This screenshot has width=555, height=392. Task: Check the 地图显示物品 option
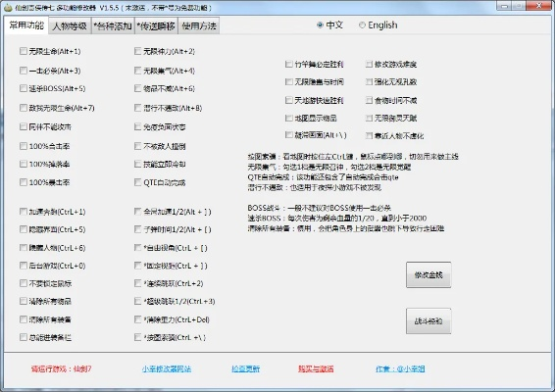pyautogui.click(x=289, y=118)
